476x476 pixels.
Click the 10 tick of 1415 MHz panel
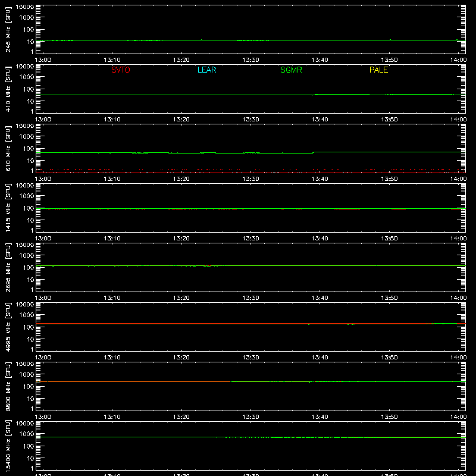30,220
